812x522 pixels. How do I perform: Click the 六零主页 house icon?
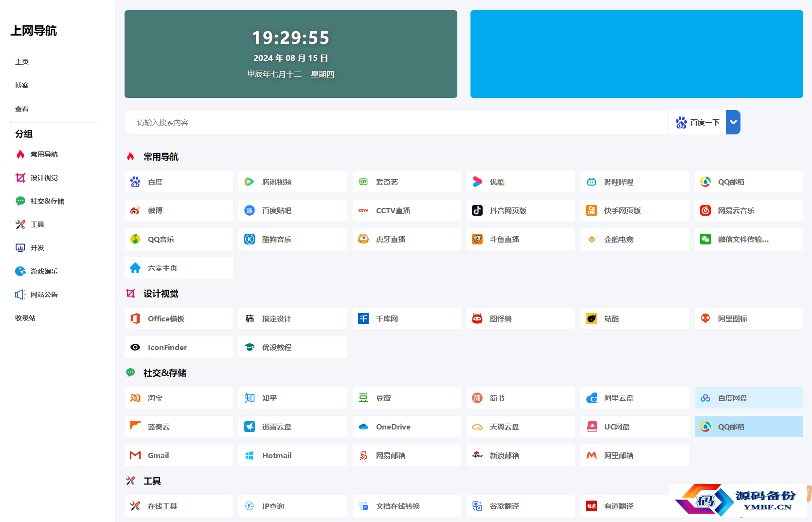[135, 268]
